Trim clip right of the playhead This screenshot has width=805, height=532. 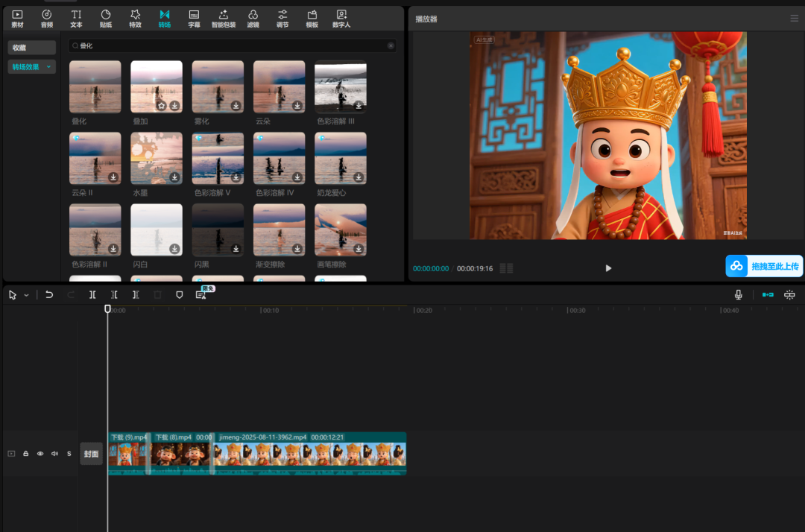click(x=136, y=294)
